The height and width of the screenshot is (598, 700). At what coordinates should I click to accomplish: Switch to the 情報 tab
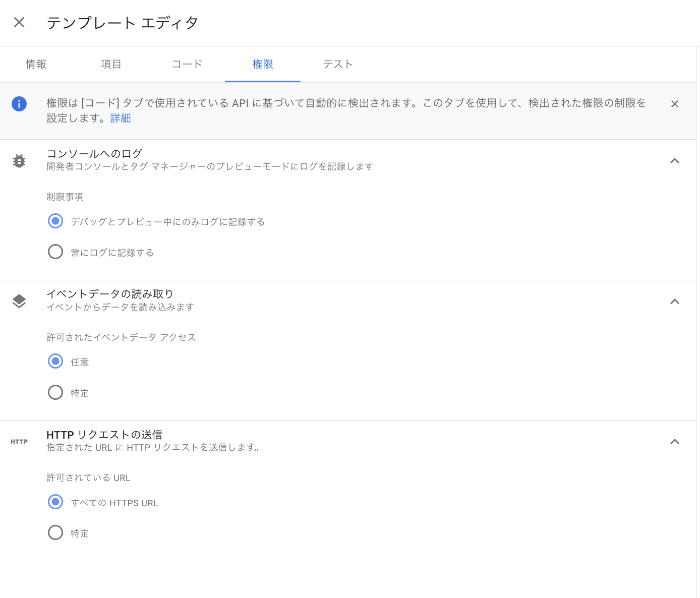coord(35,64)
